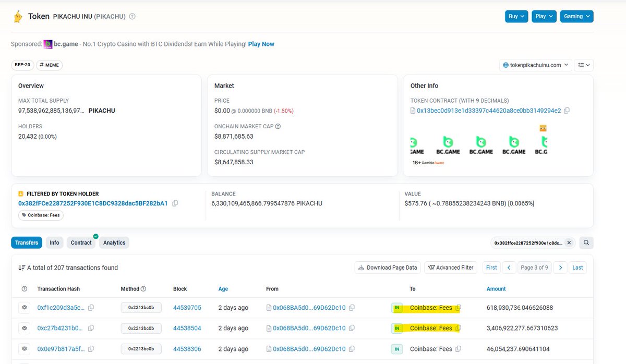This screenshot has height=364, width=626.
Task: Copy transaction hash 0xc27b4231b0
Action: click(x=91, y=328)
